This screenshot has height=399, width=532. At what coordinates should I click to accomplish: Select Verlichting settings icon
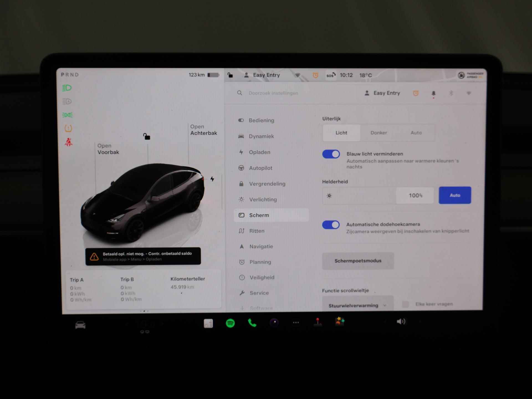click(242, 199)
